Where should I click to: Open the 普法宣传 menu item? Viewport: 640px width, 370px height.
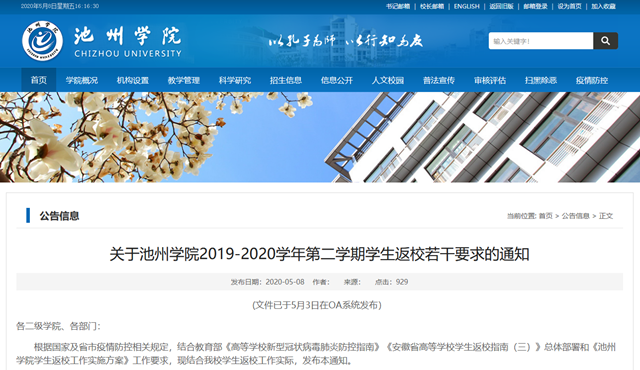point(439,80)
